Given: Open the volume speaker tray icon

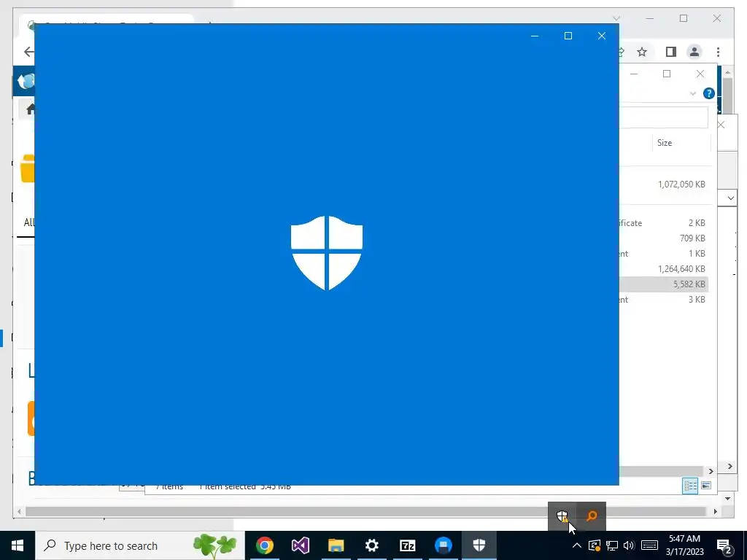Looking at the screenshot, I should point(629,545).
